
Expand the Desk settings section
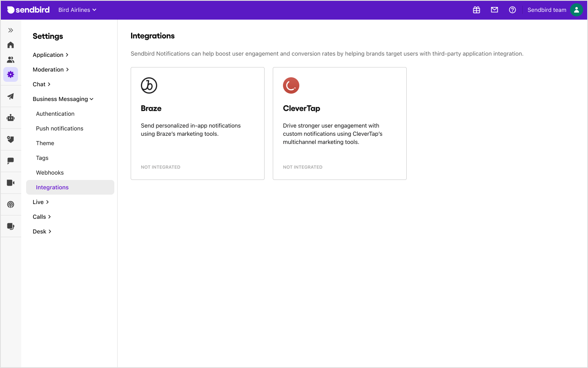click(42, 231)
